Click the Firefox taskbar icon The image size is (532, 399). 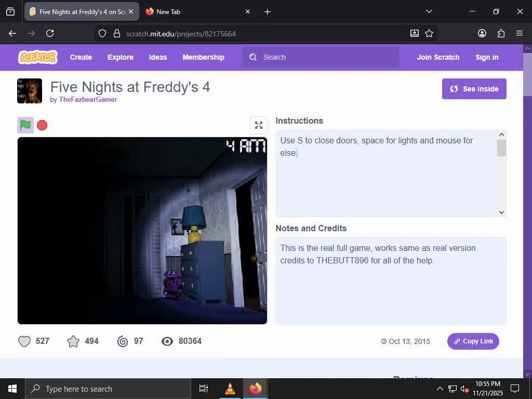[256, 389]
